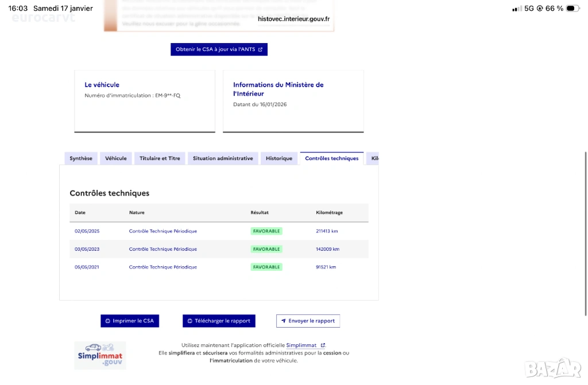Click the Bazar watermark logo

553,368
